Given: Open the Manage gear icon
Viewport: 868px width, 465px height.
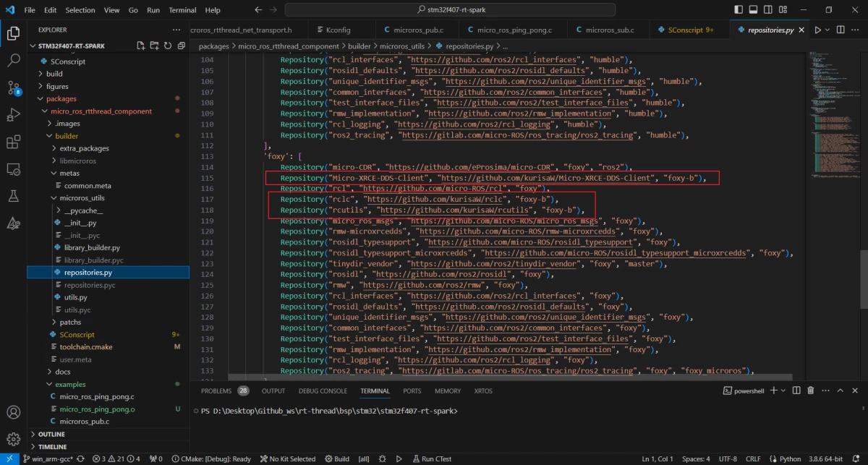Looking at the screenshot, I should tap(13, 439).
